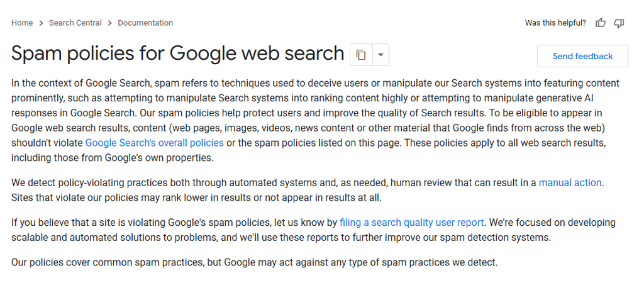Expand the dropdown arrow beside copy icon
Viewport: 644px width, 295px height.
[380, 55]
